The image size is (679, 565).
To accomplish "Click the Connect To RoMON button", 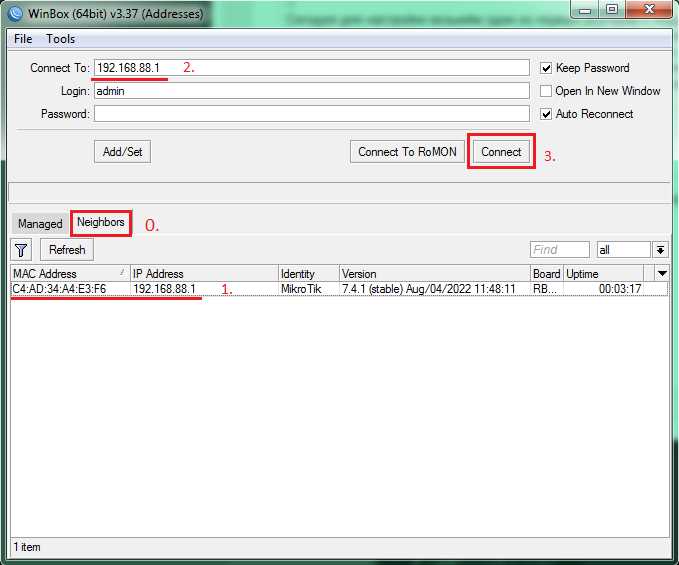I will [407, 152].
